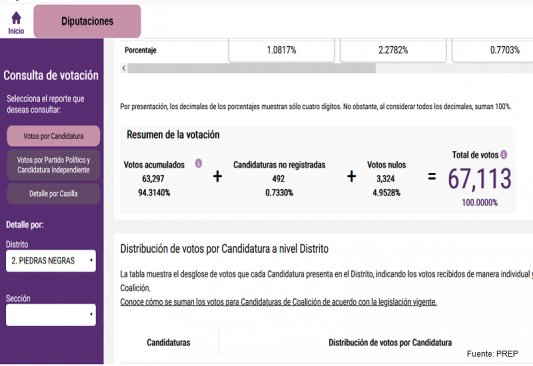Click percentage cell 2.2782%
Viewport: 533px width, 366px height.
click(x=393, y=50)
